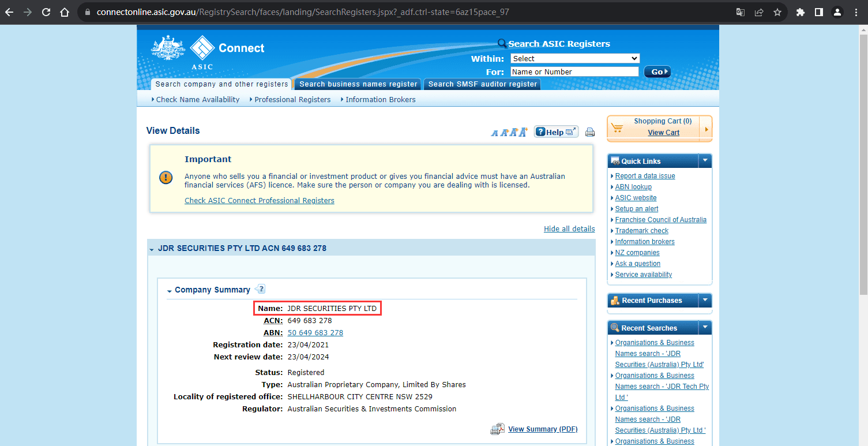868x446 pixels.
Task: Click Check ASIC Connect Professional Registers link
Action: coord(260,200)
